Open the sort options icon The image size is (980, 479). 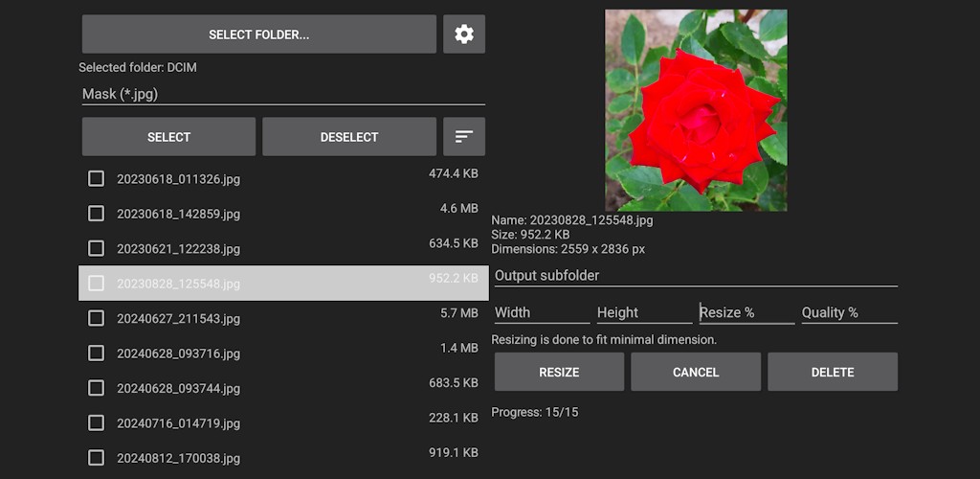pos(464,137)
